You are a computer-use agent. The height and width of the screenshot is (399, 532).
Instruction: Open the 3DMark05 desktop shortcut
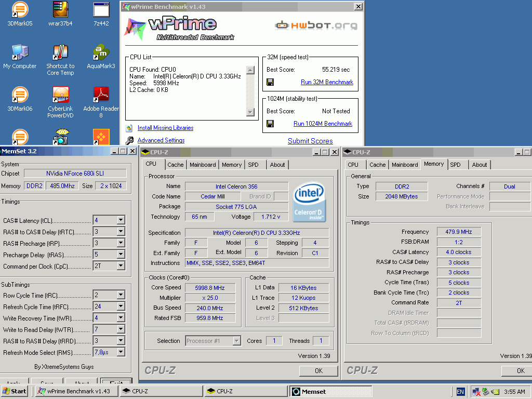click(20, 14)
